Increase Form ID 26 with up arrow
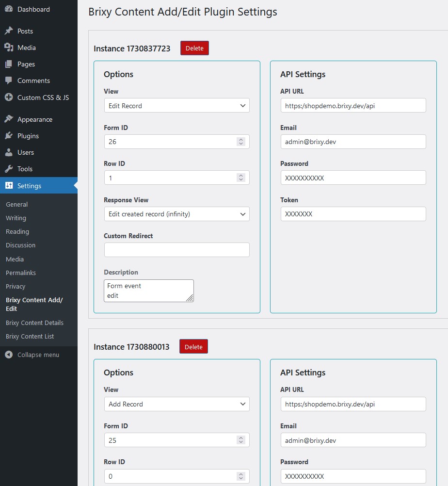Image resolution: width=448 pixels, height=486 pixels. pyautogui.click(x=241, y=140)
